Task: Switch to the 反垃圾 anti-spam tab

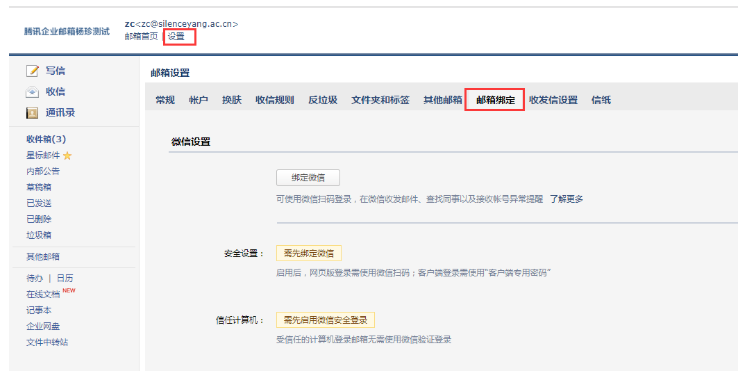Action: coord(323,100)
